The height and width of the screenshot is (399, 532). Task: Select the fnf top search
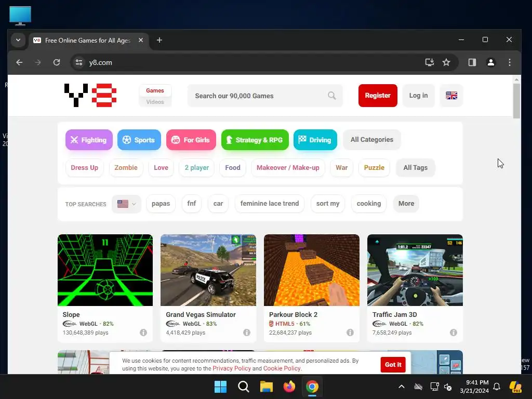coord(192,204)
